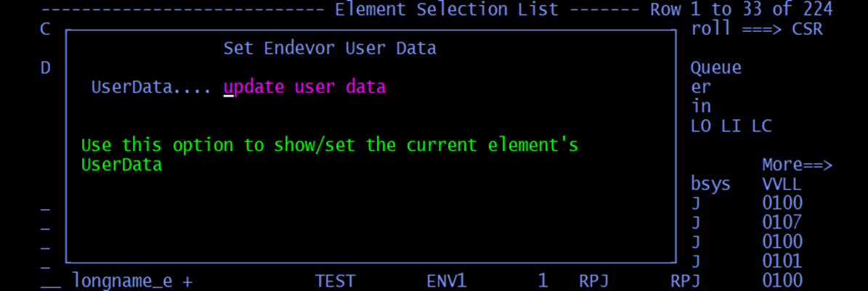868x291 pixels.
Task: Expand more columns with More==> indicator
Action: (x=797, y=165)
